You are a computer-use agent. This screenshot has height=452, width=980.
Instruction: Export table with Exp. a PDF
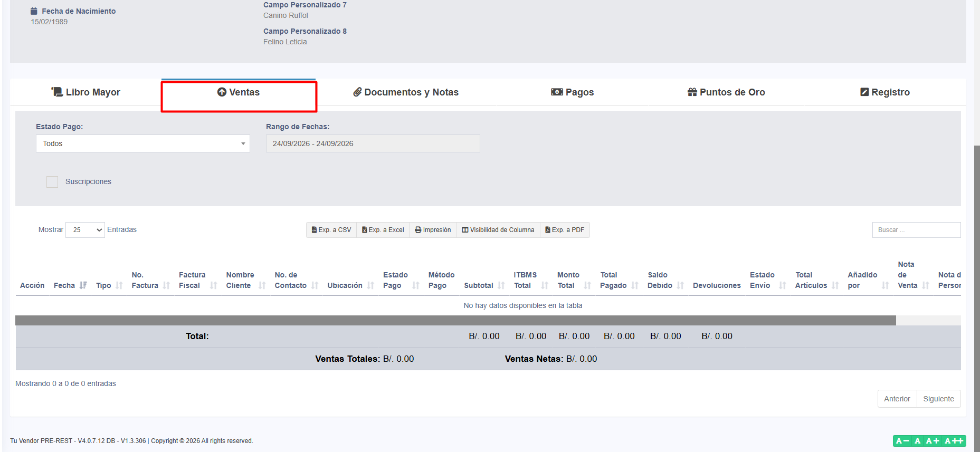(565, 230)
